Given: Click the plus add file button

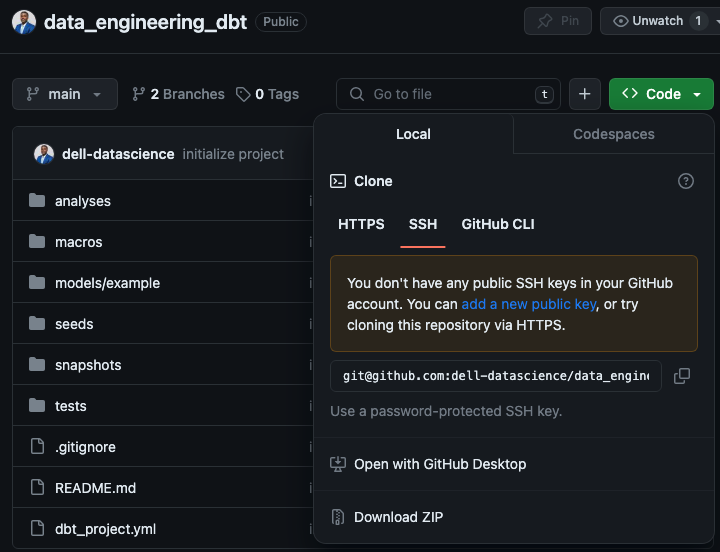Looking at the screenshot, I should point(585,94).
